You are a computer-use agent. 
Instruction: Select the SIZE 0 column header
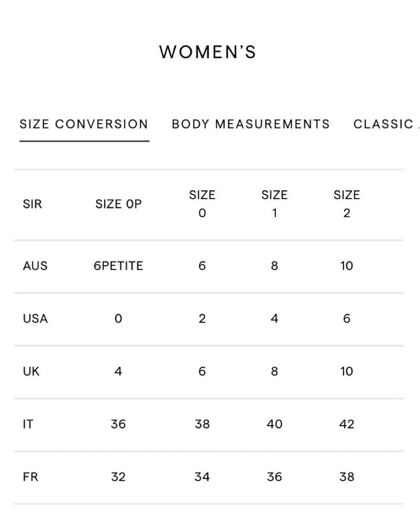click(202, 204)
